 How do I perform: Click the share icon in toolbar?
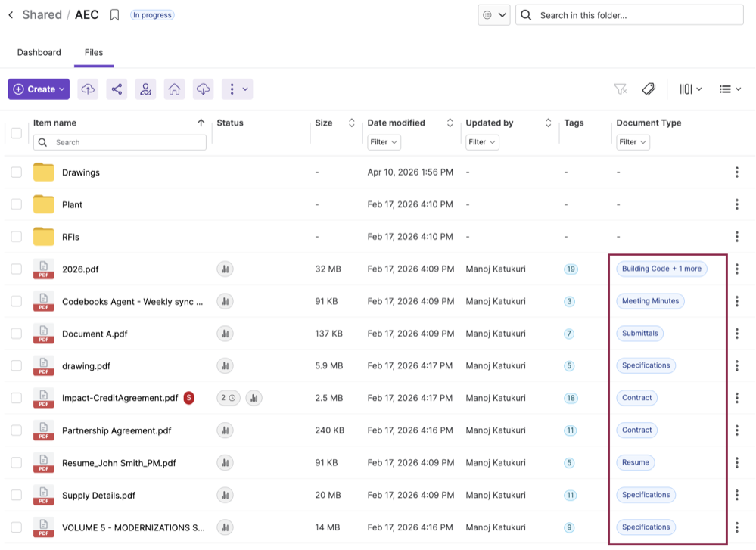click(117, 89)
